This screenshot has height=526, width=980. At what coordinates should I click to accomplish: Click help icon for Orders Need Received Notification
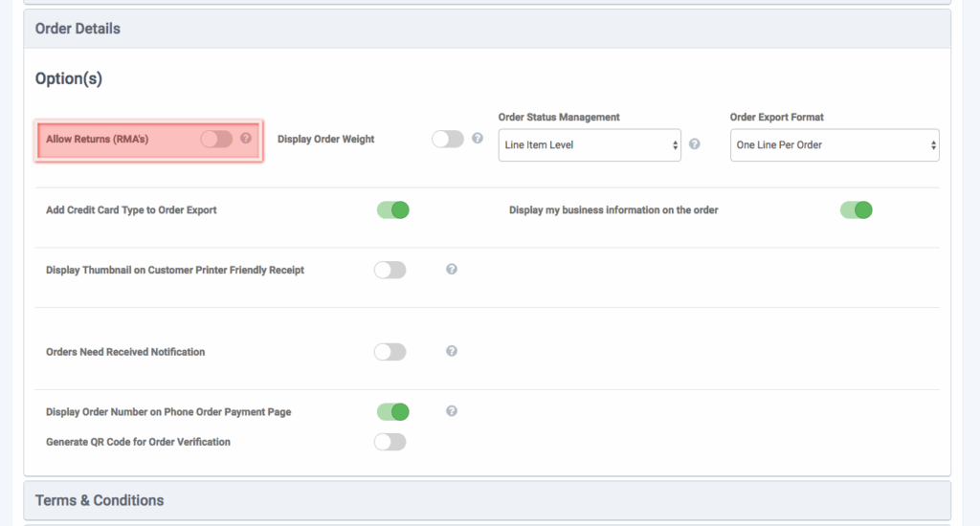click(x=452, y=351)
